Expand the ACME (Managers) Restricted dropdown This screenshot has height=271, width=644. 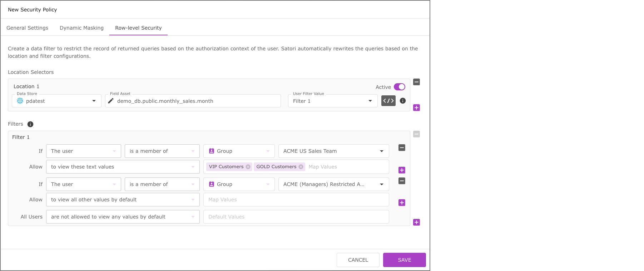click(x=334, y=184)
